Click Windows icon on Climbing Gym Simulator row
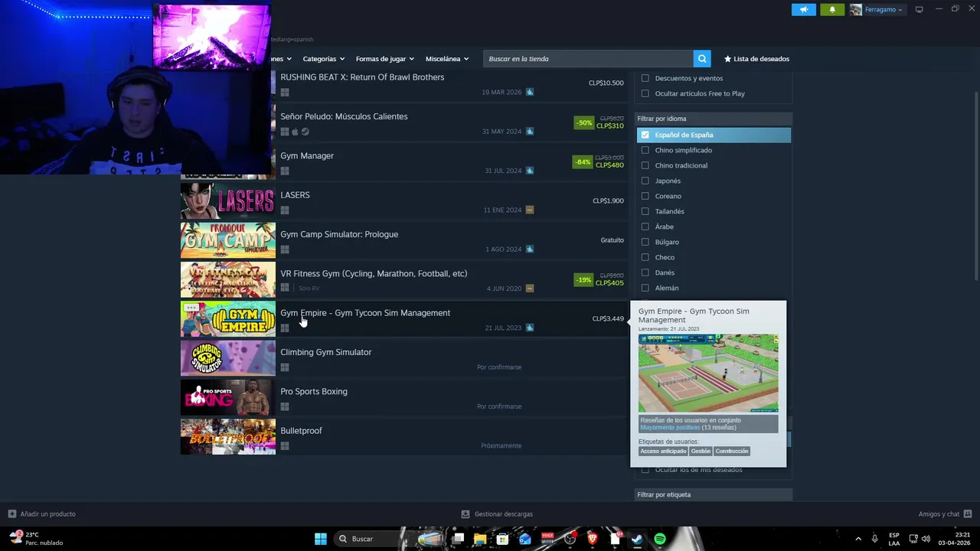 (285, 367)
